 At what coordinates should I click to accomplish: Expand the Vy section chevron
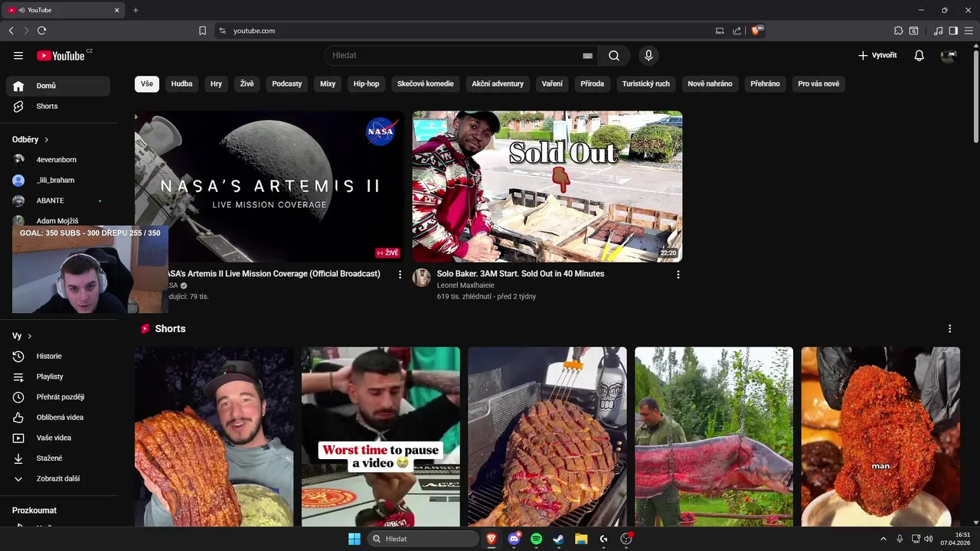(30, 336)
